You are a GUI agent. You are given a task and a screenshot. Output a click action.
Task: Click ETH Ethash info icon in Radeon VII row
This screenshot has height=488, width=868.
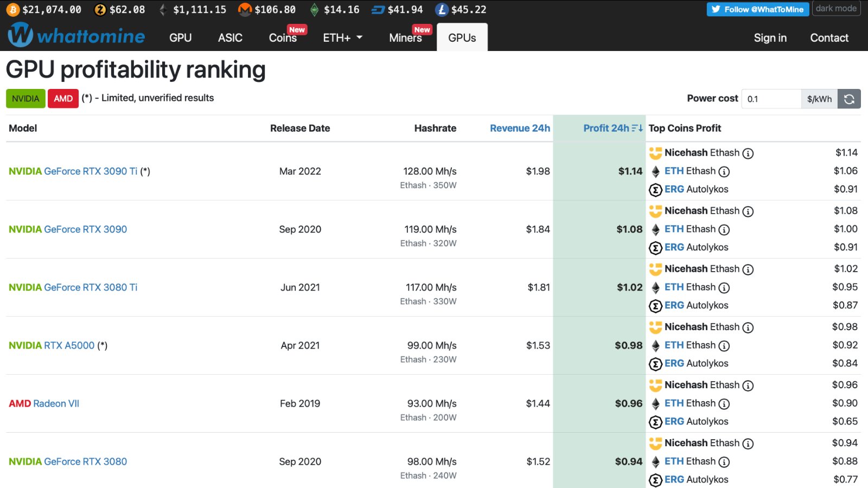(724, 404)
